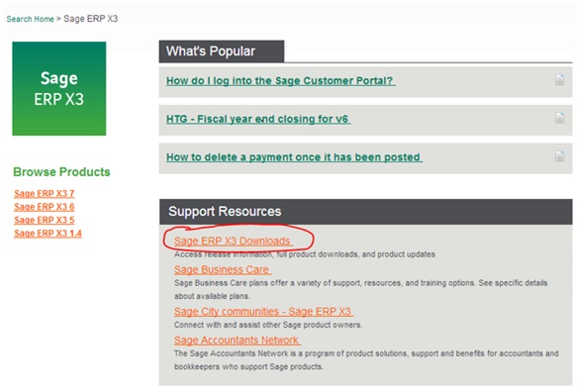Open 'HTG - Fiscal year end closing for v6'
Viewport: 577px width, 392px height.
point(258,119)
